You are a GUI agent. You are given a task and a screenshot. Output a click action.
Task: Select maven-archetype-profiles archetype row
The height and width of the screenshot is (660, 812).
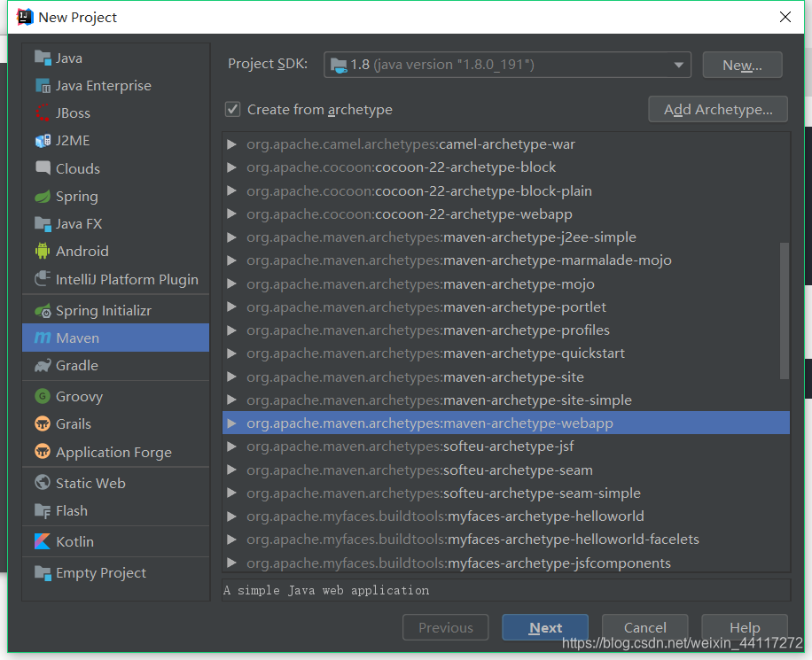point(506,330)
